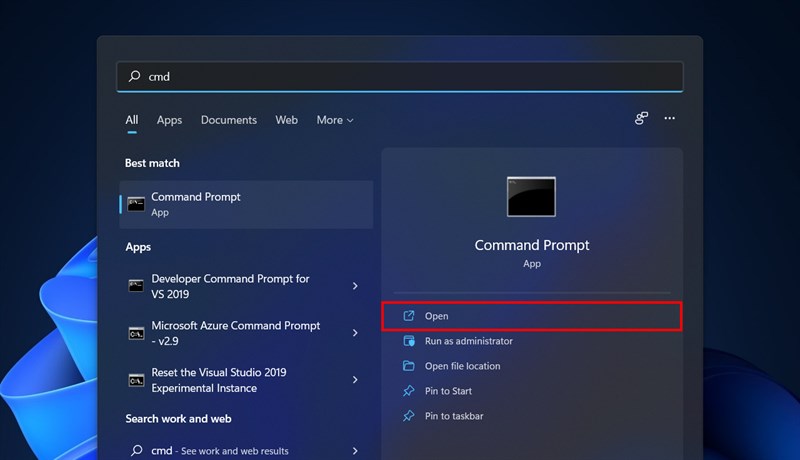Click Reset Visual Studio Experimental Instance icon
Image resolution: width=800 pixels, height=460 pixels.
coord(136,380)
